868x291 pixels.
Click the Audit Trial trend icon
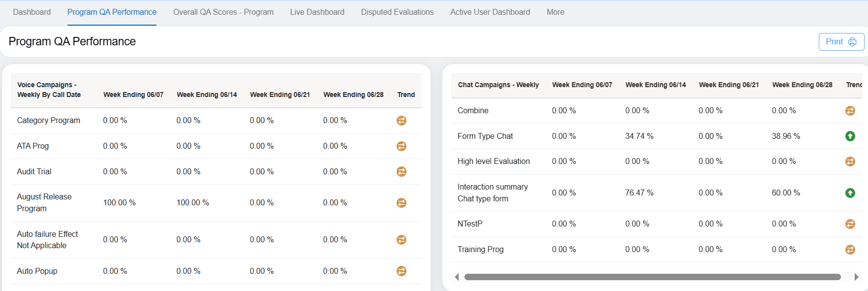click(x=402, y=172)
